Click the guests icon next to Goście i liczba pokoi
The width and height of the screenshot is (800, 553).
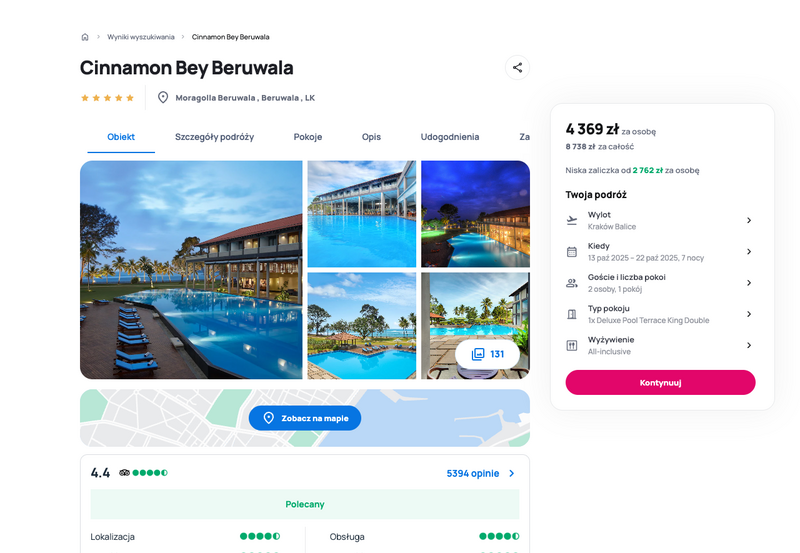[x=572, y=283]
